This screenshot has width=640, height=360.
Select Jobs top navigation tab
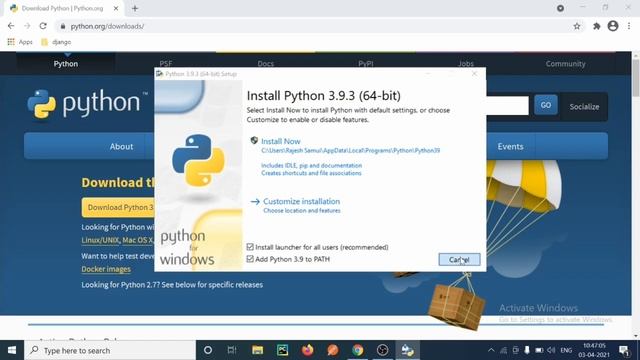[466, 64]
